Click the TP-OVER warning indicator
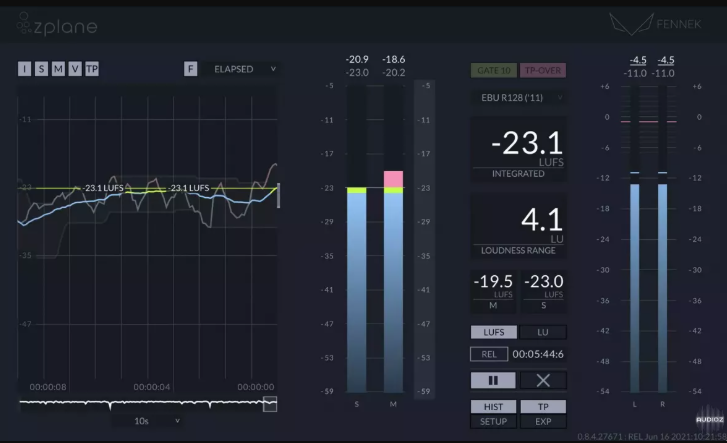This screenshot has height=443, width=727. [543, 70]
